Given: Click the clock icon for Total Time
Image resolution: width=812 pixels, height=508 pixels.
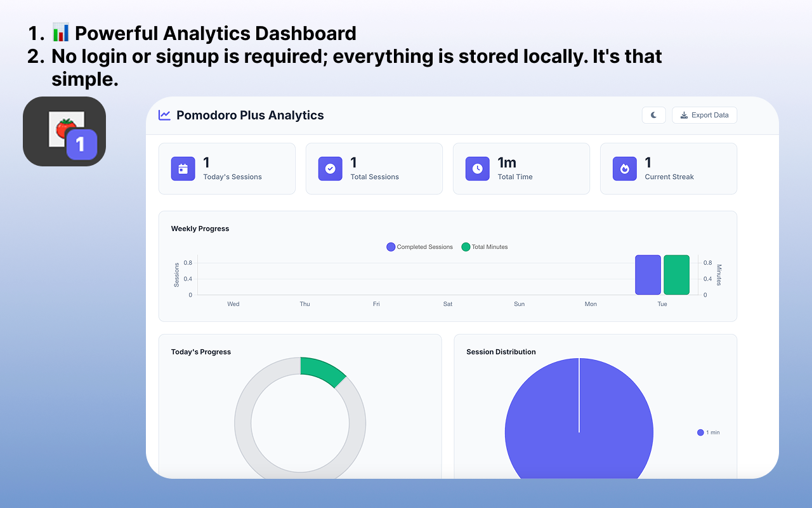Looking at the screenshot, I should (477, 168).
